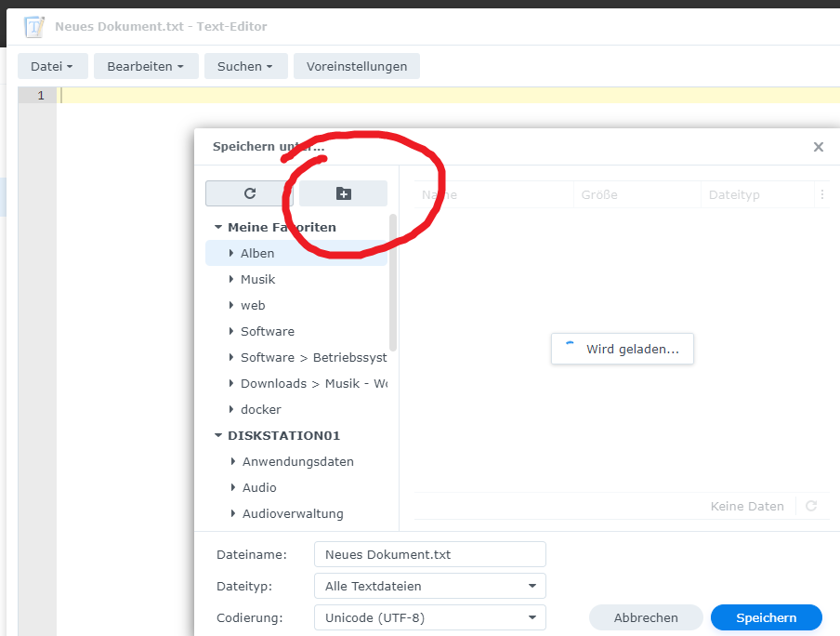Click the refresh icon in save dialog
This screenshot has width=840, height=636.
[249, 193]
